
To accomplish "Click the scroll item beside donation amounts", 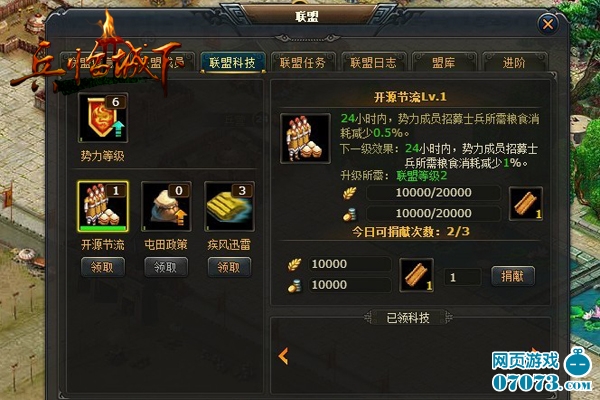I will 416,275.
